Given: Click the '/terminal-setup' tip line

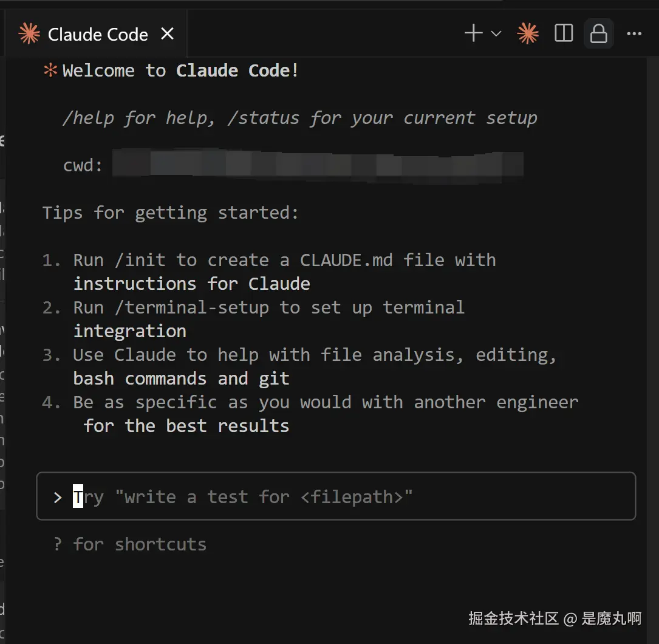Looking at the screenshot, I should [268, 308].
